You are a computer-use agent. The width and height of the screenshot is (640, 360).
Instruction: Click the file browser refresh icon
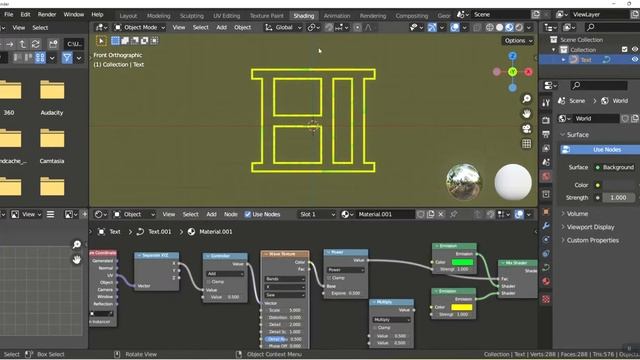(x=36, y=44)
